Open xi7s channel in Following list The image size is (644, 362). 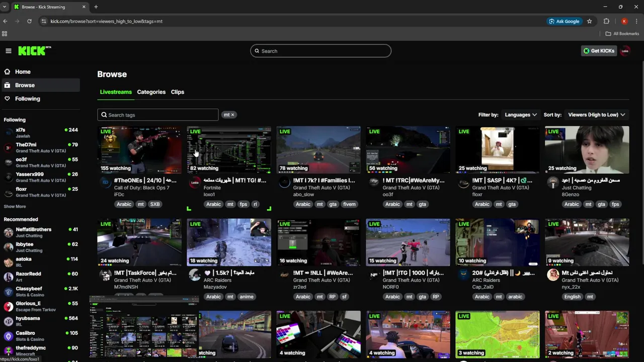(x=40, y=133)
